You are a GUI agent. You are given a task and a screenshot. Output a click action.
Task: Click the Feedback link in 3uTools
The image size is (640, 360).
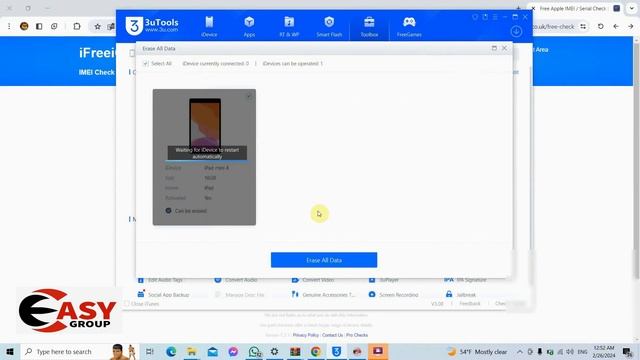[x=470, y=304]
